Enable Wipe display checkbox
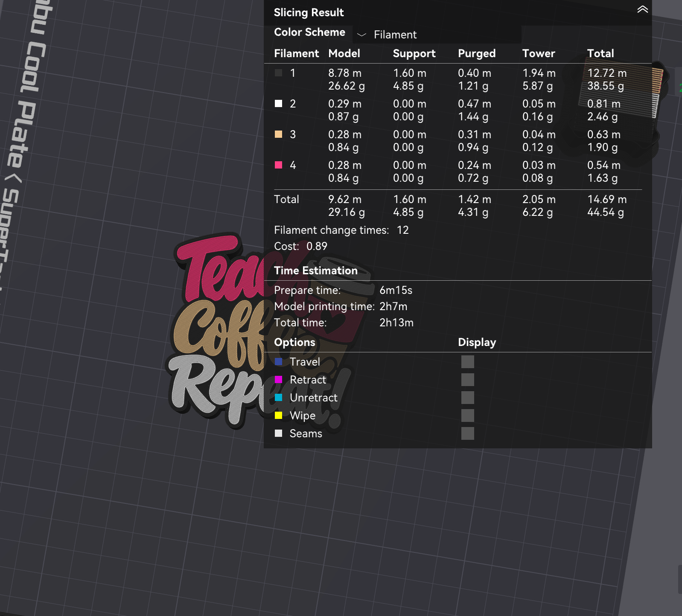The image size is (682, 616). (468, 416)
